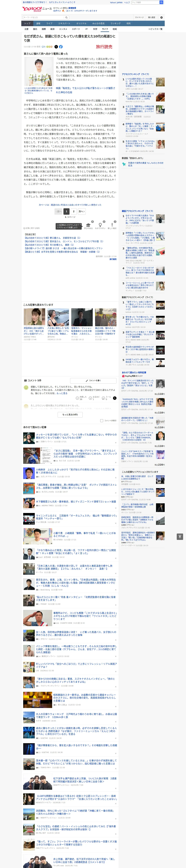Open 木下優樹菜 Disneyland article link
The image size is (186, 868).
(76, 501)
